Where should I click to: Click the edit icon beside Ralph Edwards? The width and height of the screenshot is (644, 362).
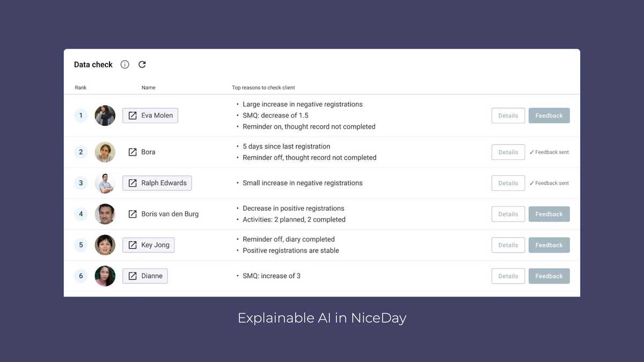[x=132, y=183]
